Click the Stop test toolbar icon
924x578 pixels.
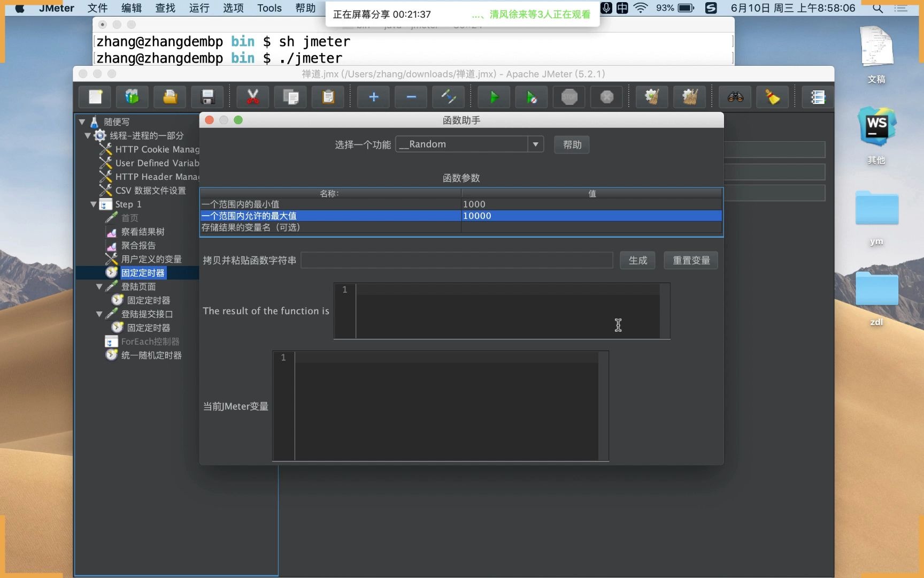coord(569,97)
